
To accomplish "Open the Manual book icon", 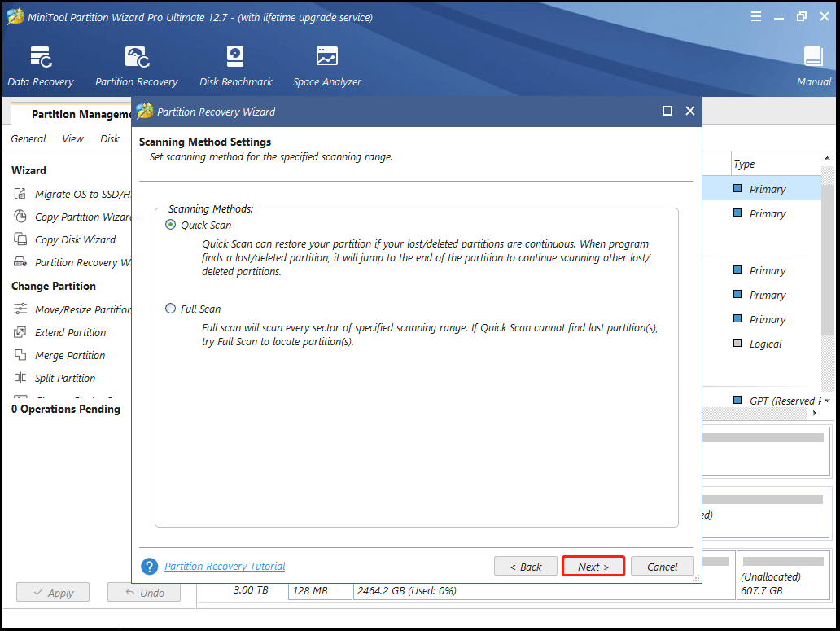I will (x=813, y=57).
